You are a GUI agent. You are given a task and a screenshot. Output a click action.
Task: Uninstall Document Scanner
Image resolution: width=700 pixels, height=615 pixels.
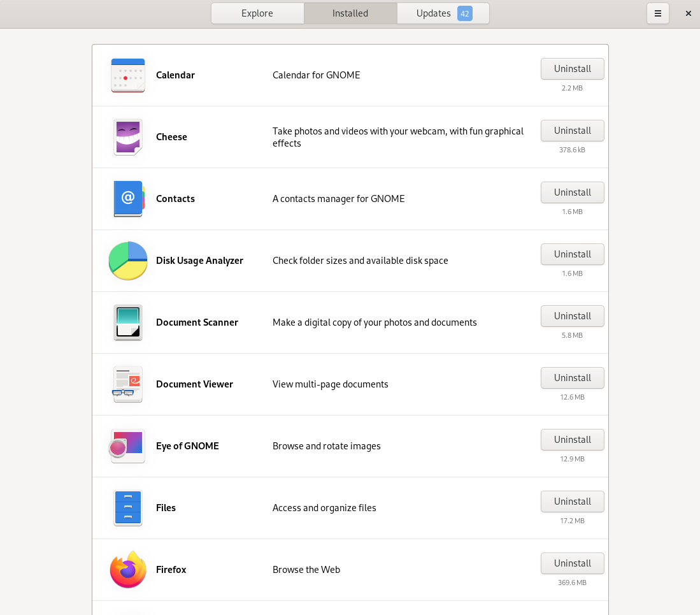tap(573, 315)
